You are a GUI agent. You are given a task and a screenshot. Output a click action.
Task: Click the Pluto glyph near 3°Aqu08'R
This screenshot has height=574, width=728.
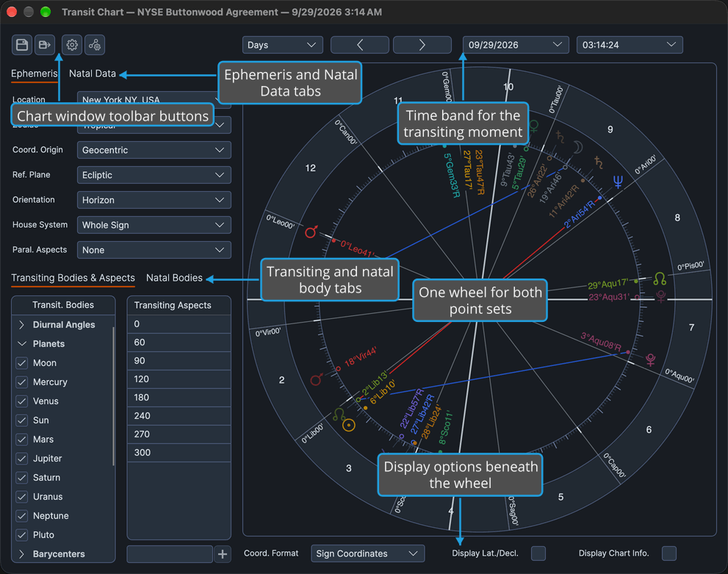(x=650, y=360)
